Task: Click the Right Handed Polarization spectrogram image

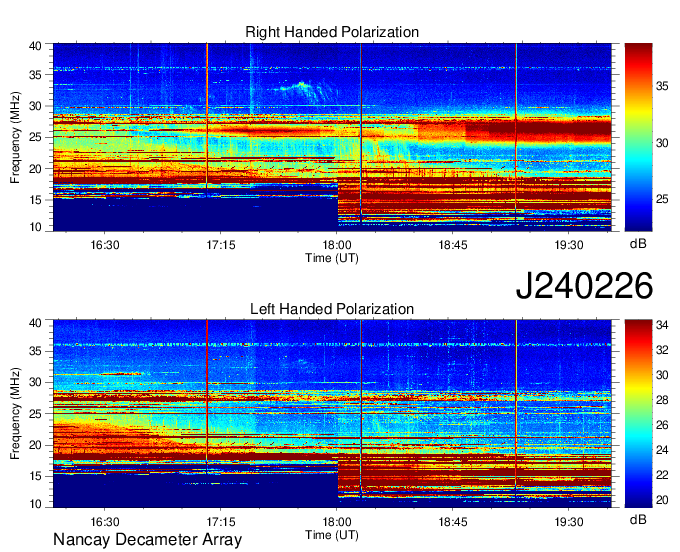Action: click(332, 137)
